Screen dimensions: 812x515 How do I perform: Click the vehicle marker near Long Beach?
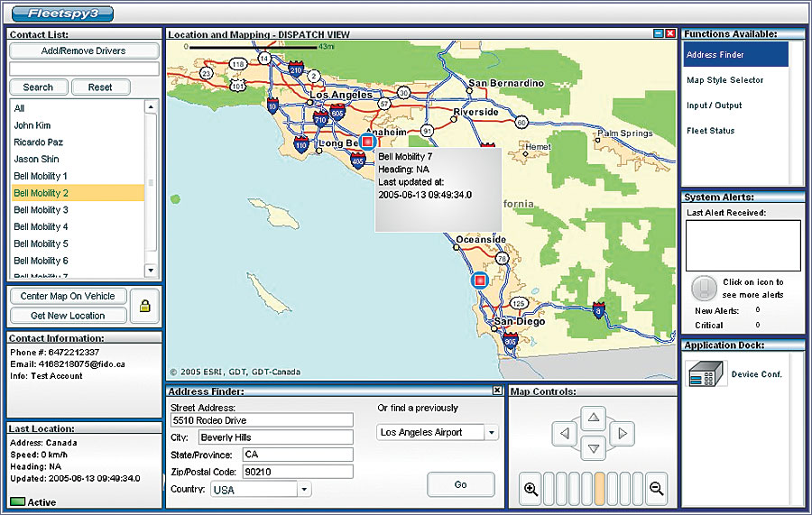point(367,142)
